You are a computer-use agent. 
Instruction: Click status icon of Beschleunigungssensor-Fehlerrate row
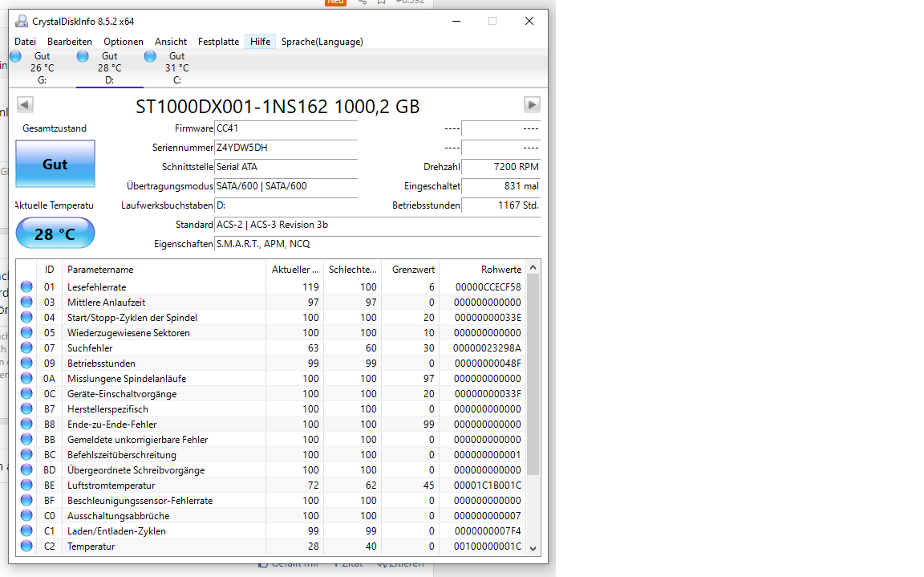click(x=26, y=501)
